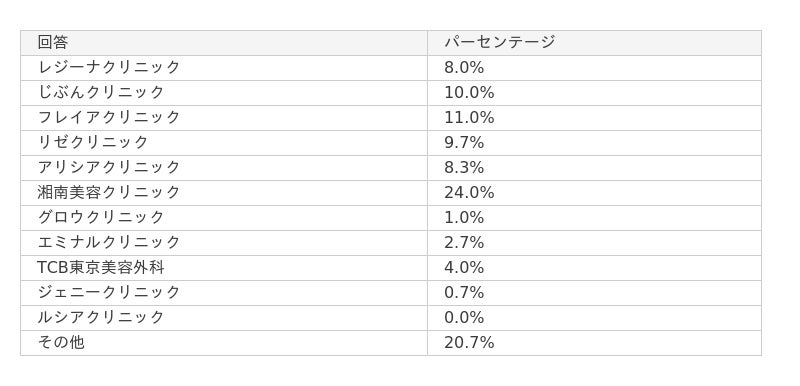Click the ルシアクリニック cell
Screen dimensions: 800x386
pos(224,318)
